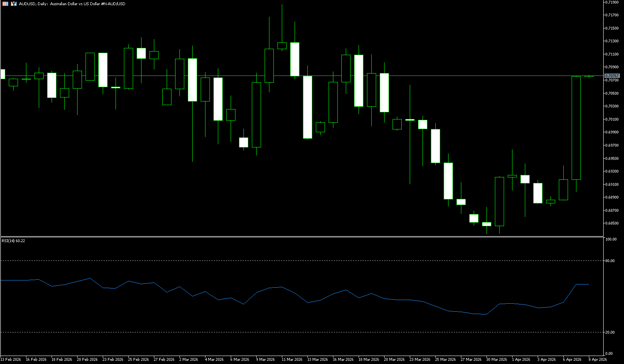Viewport: 624px width, 364px height.
Task: Click the 20 Mar 2026 time axis label
Action: coord(394,360)
